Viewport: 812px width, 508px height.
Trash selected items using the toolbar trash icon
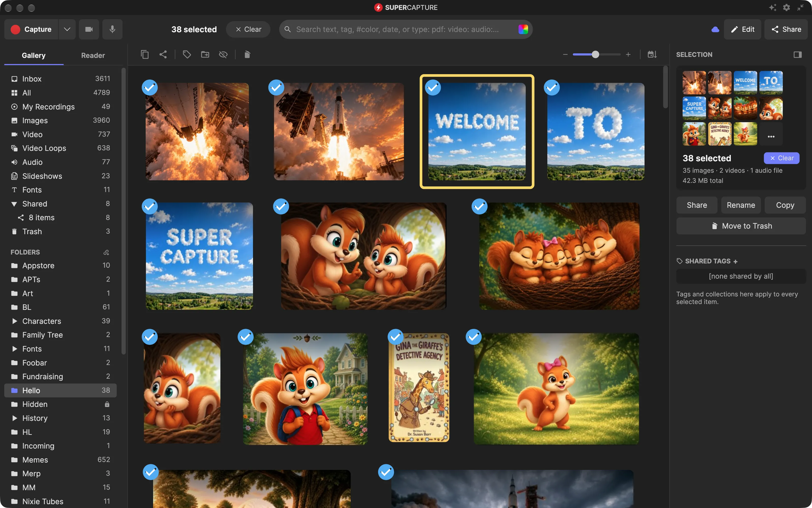[x=247, y=54]
